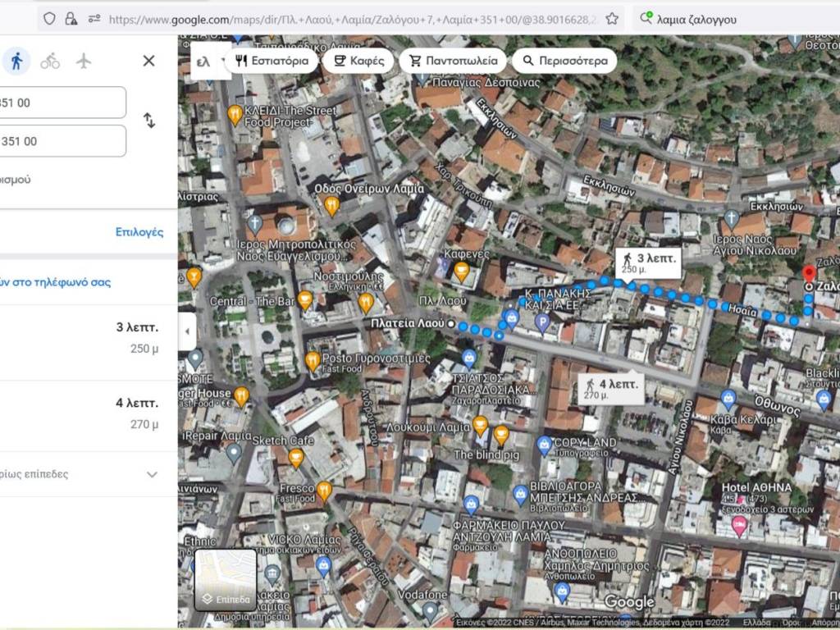Bookmark this page with the star icon
The height and width of the screenshot is (630, 840).
[x=612, y=18]
